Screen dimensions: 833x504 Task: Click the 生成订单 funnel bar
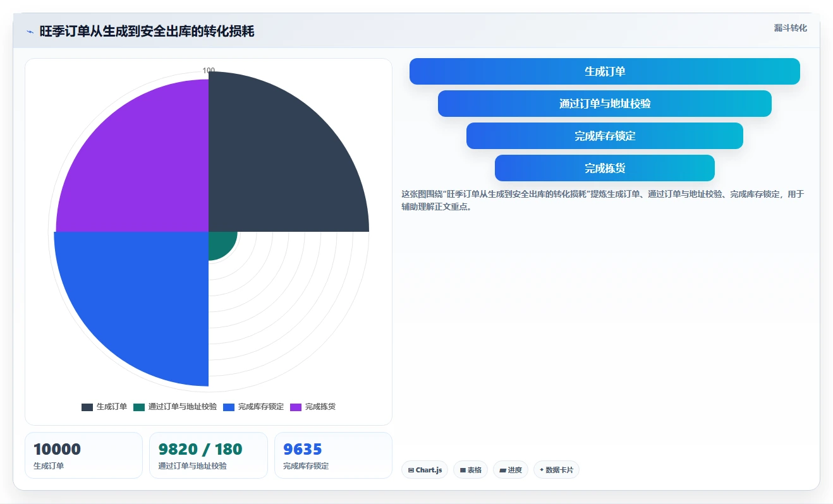coord(605,71)
